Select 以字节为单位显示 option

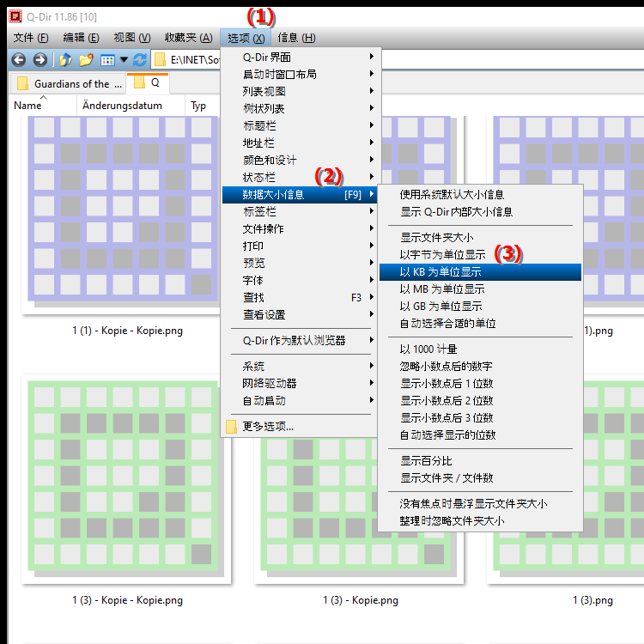480,255
